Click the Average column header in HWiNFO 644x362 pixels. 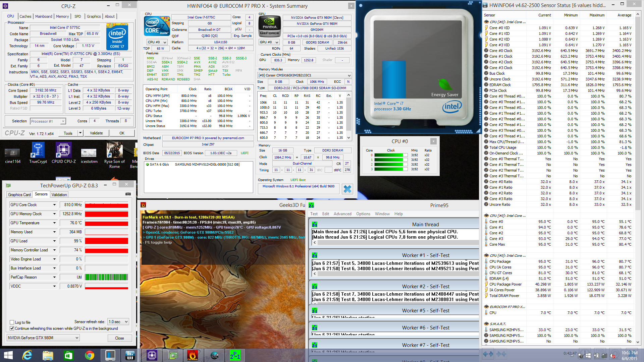pyautogui.click(x=624, y=15)
